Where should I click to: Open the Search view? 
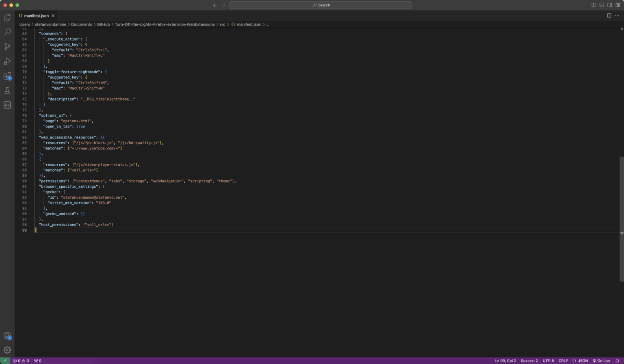click(x=7, y=32)
